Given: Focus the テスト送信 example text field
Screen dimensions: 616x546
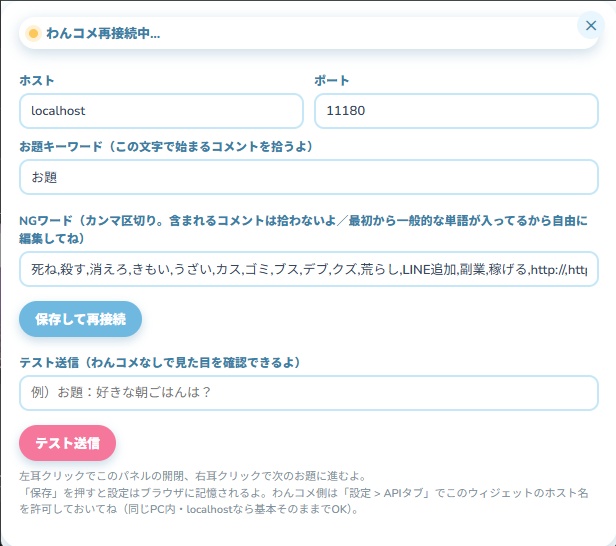Looking at the screenshot, I should point(309,393).
